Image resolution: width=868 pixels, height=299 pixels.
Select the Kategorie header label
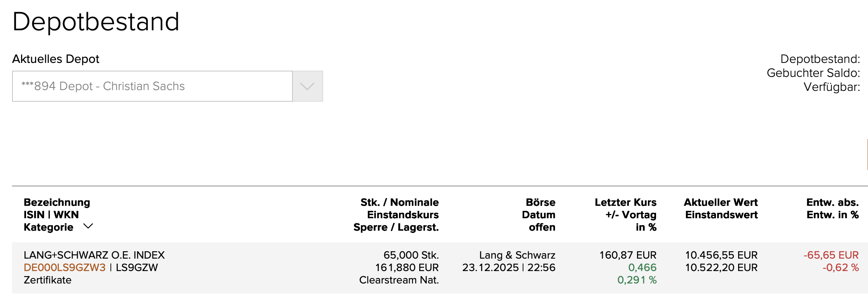[x=48, y=227]
